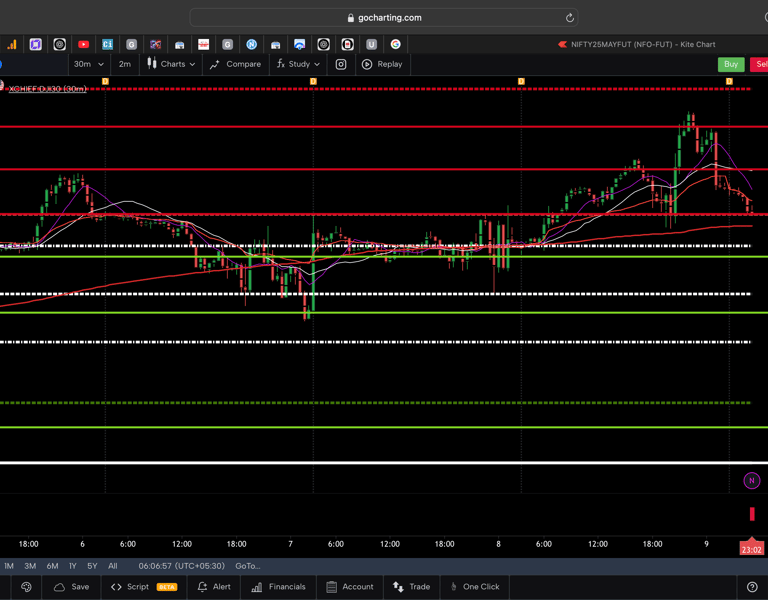768x600 pixels.
Task: Select the 1Y range
Action: pyautogui.click(x=72, y=566)
